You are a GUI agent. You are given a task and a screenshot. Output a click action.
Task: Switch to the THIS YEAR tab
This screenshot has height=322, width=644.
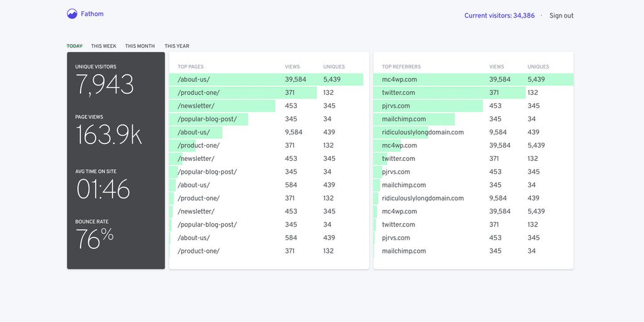click(x=177, y=46)
